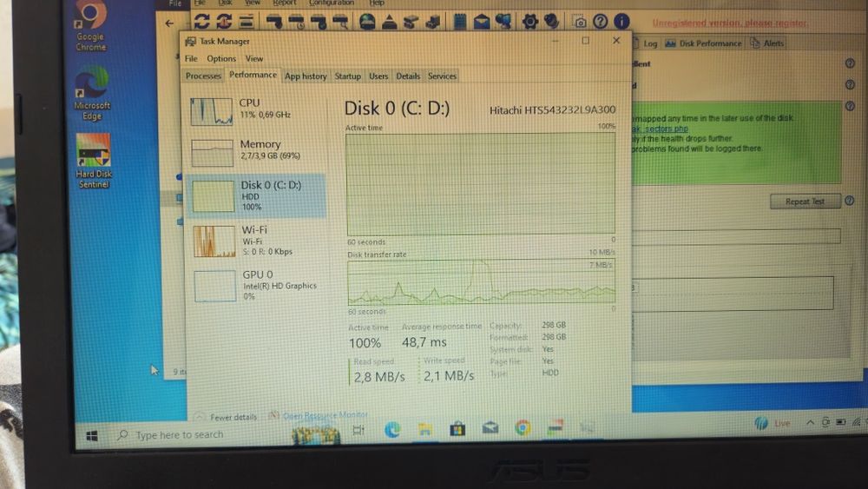Image resolution: width=868 pixels, height=489 pixels.
Task: Open Hard Disk Sentinel Configuration menu
Action: 331,3
